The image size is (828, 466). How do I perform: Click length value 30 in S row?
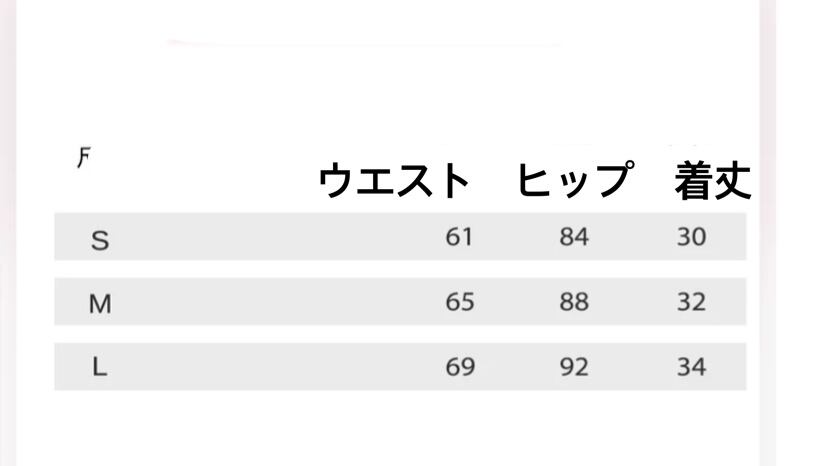691,237
